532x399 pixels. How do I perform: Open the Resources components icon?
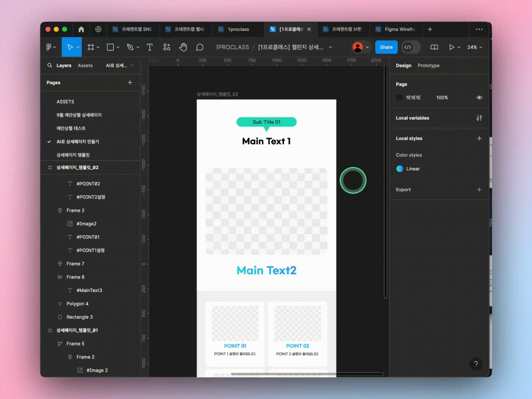click(x=167, y=47)
